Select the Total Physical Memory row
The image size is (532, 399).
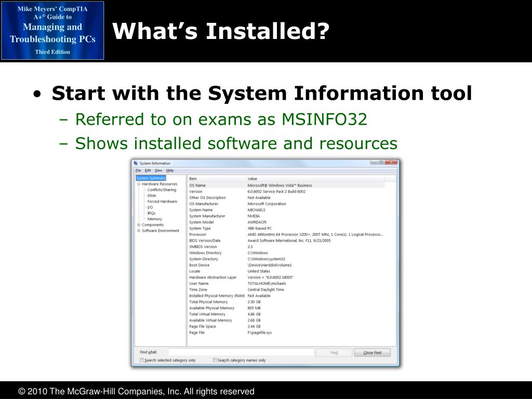(x=286, y=302)
